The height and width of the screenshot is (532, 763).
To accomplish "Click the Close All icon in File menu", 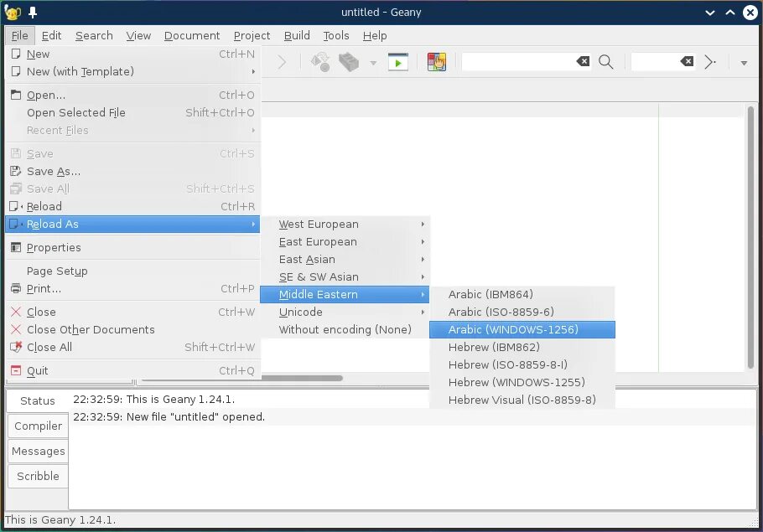I will 16,347.
